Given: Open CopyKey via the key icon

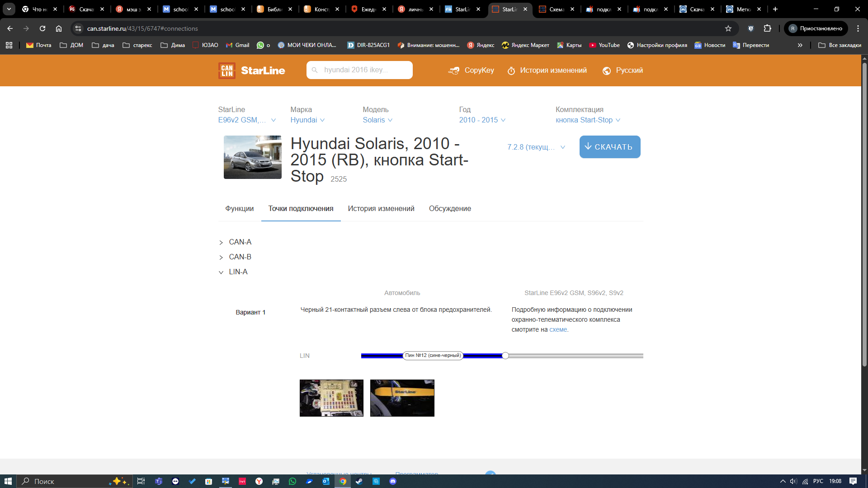Looking at the screenshot, I should click(454, 70).
